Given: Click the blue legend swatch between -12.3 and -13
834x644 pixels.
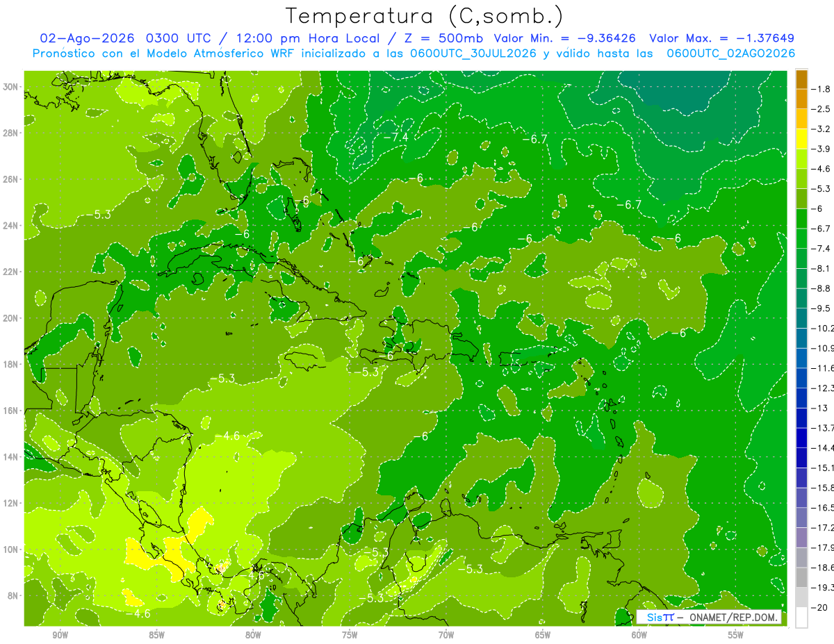Looking at the screenshot, I should tap(801, 398).
